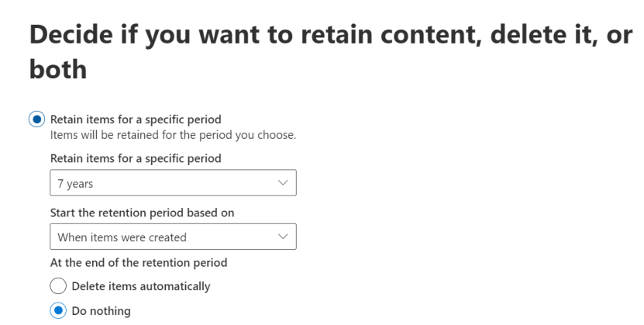Screen dimensions: 644x325
Task: Click the Delete items automatically label text
Action: pyautogui.click(x=141, y=286)
